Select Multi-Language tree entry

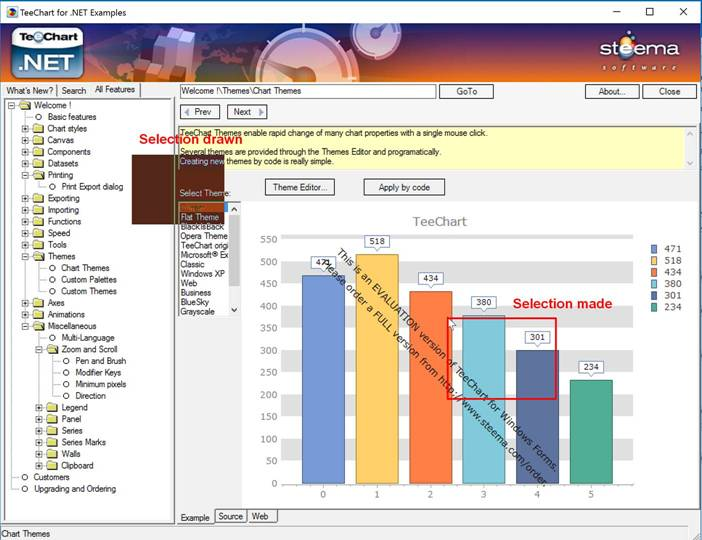coord(88,338)
